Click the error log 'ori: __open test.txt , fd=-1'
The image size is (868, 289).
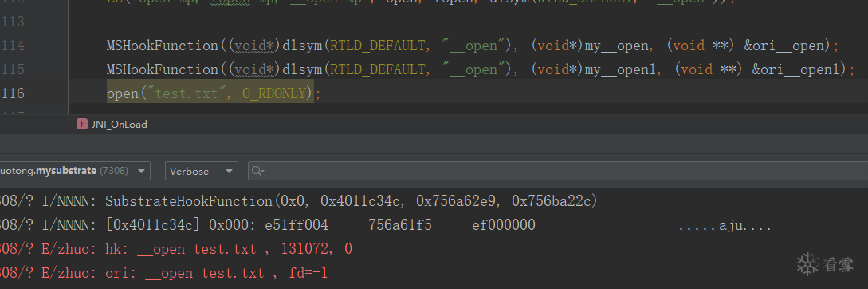(x=217, y=273)
